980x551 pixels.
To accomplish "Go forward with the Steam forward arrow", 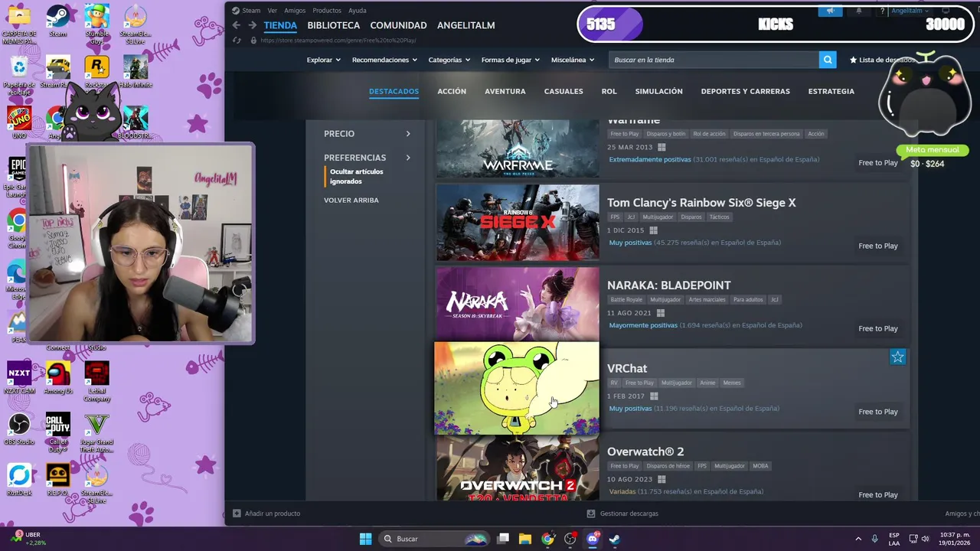I will (x=253, y=25).
